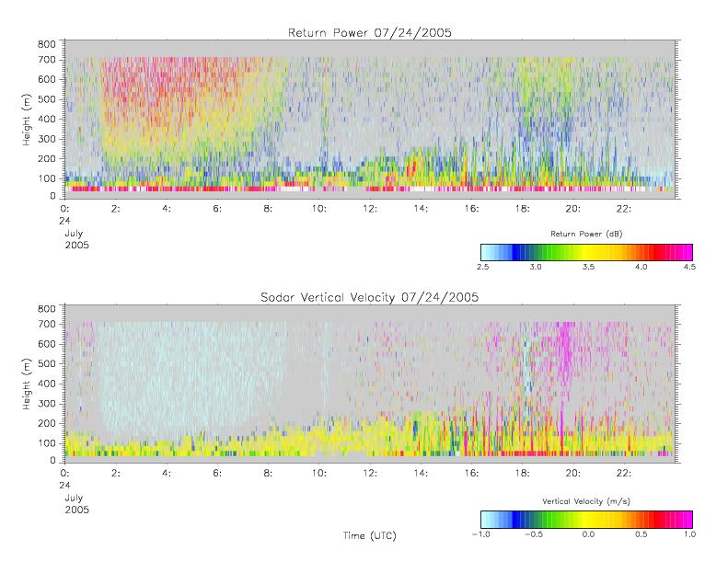Click the "6:" time tick under Return Power plot
Image resolution: width=728 pixels, height=562 pixels.
(x=217, y=209)
